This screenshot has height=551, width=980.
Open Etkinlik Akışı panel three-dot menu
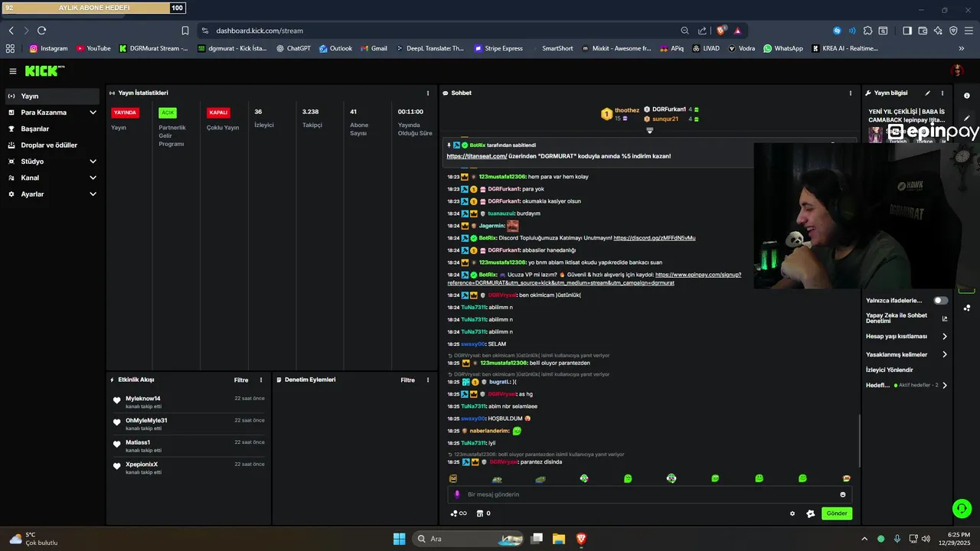coord(261,380)
